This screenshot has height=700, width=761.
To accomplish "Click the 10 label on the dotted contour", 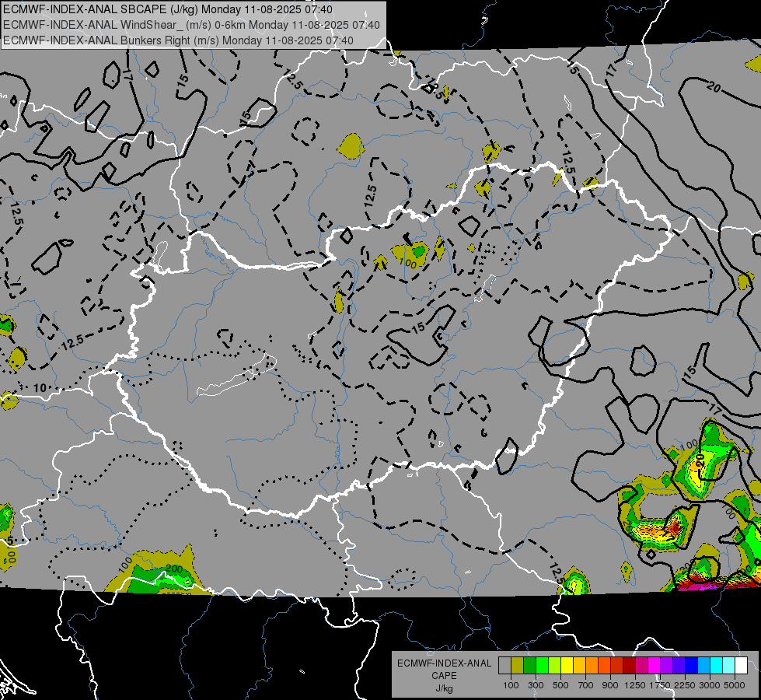I will pyautogui.click(x=40, y=387).
